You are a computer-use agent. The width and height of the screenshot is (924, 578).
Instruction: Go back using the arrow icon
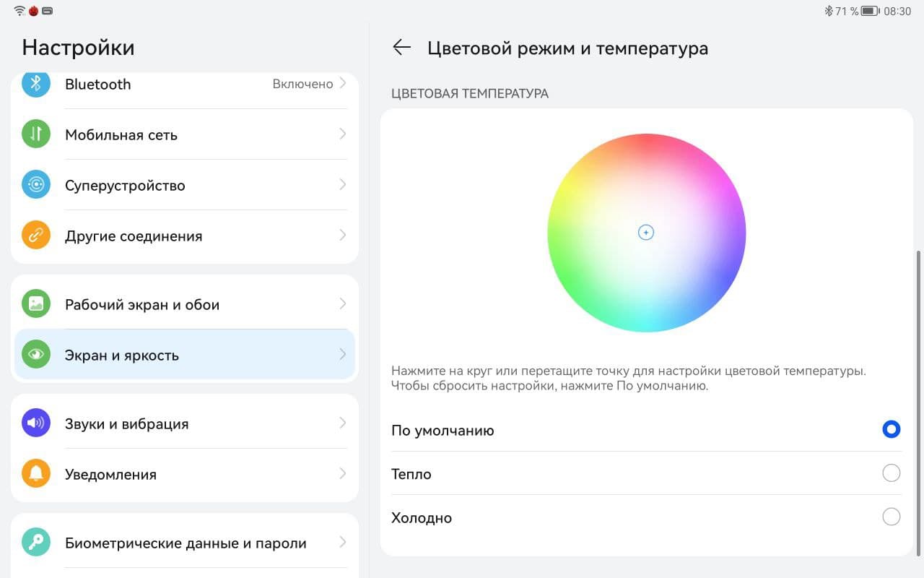[401, 48]
